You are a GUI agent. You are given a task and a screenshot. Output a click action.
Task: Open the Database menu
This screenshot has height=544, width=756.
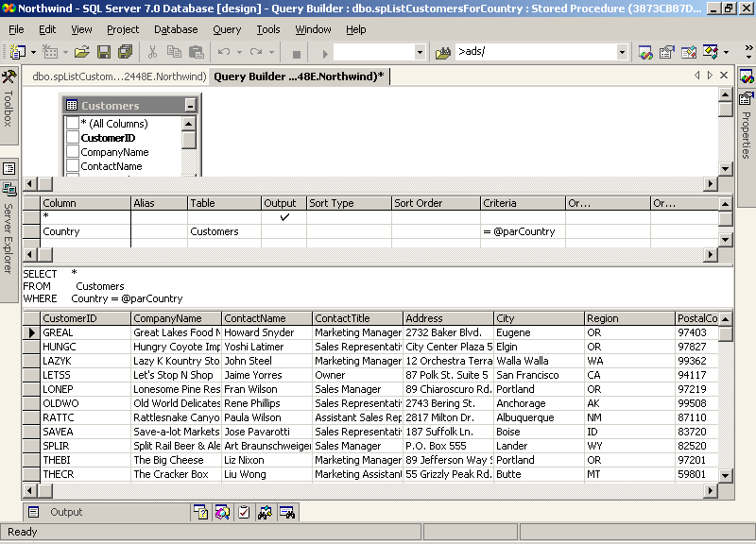point(176,29)
